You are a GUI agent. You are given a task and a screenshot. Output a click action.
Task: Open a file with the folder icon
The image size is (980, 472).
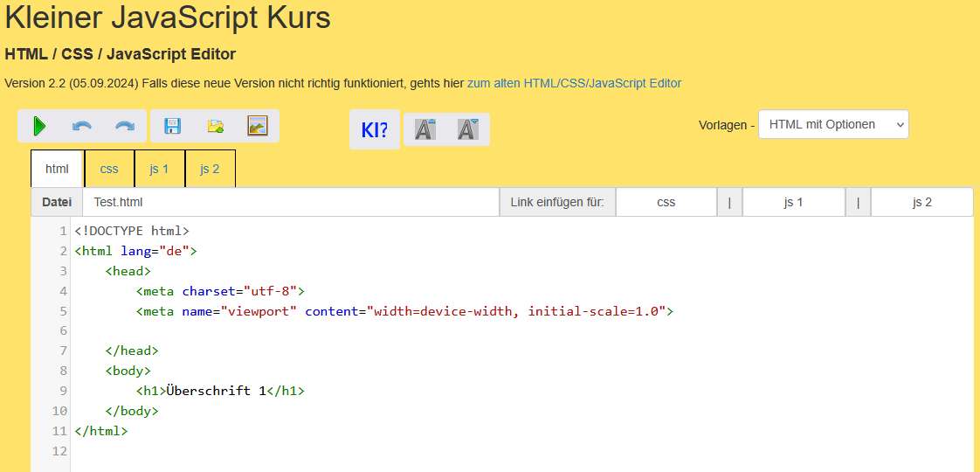215,126
